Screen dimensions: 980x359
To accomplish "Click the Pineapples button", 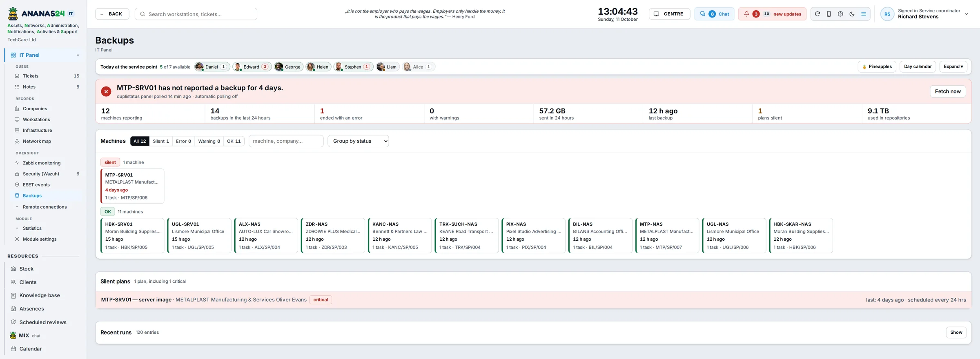I will coord(877,66).
